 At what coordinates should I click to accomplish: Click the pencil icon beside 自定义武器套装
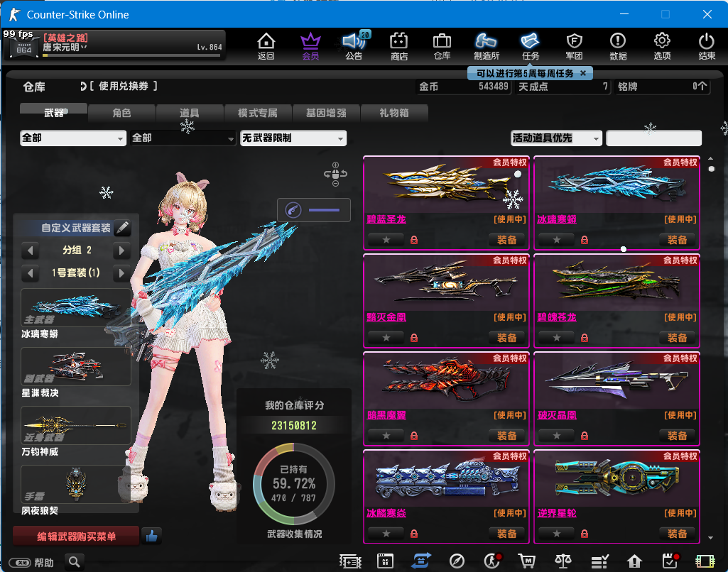pyautogui.click(x=122, y=228)
